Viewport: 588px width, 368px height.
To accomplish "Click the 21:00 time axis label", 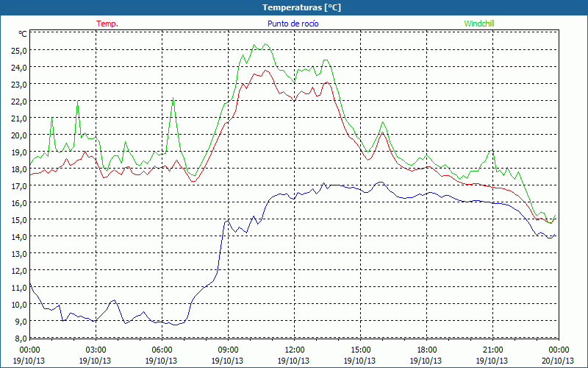I will pos(492,350).
